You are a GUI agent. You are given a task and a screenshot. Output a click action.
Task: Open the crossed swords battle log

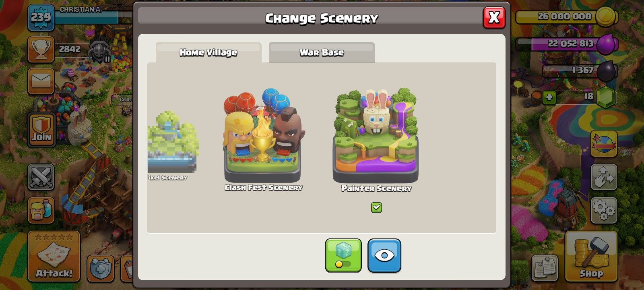[x=41, y=177]
